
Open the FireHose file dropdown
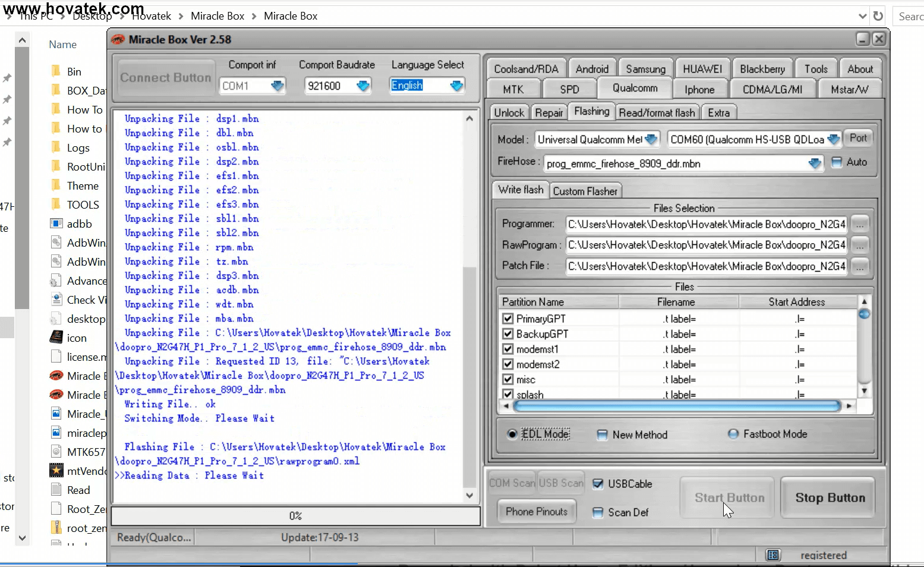coord(815,163)
